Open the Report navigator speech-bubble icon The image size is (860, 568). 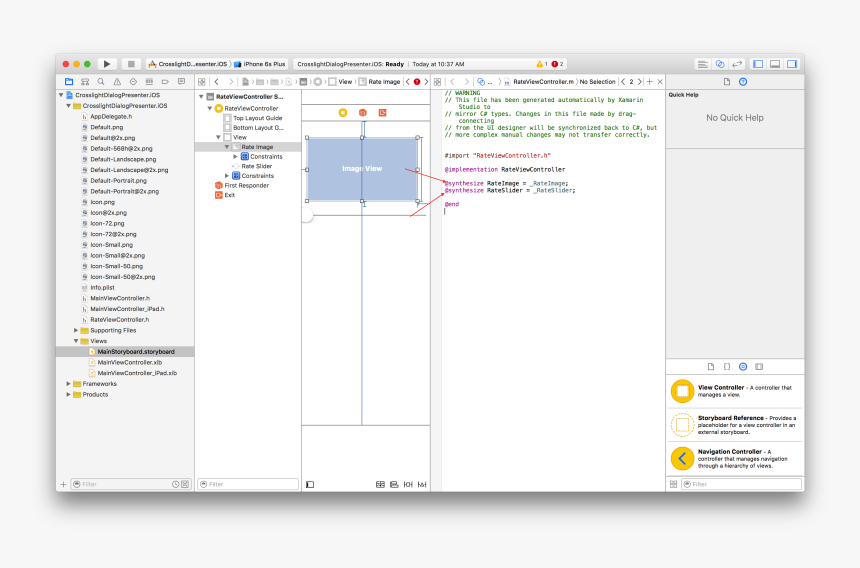[182, 82]
